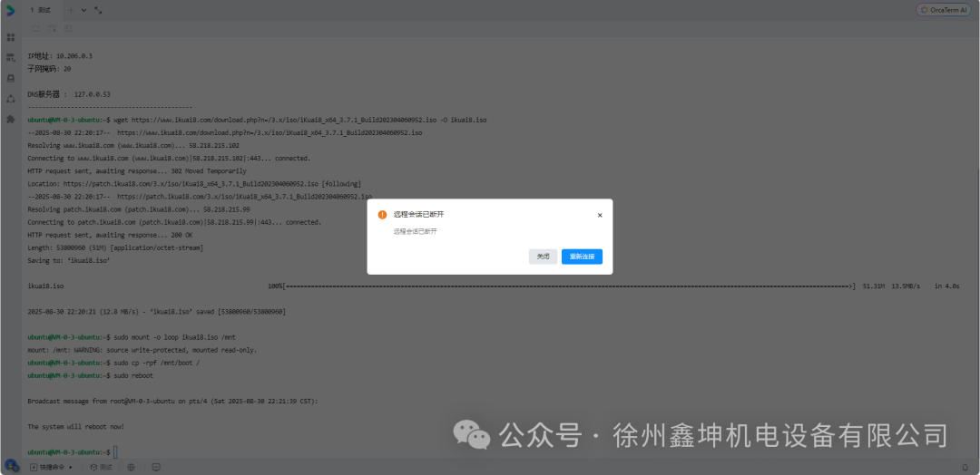This screenshot has width=980, height=475.
Task: Click the 远程会话已断开 dialog title
Action: pos(418,215)
